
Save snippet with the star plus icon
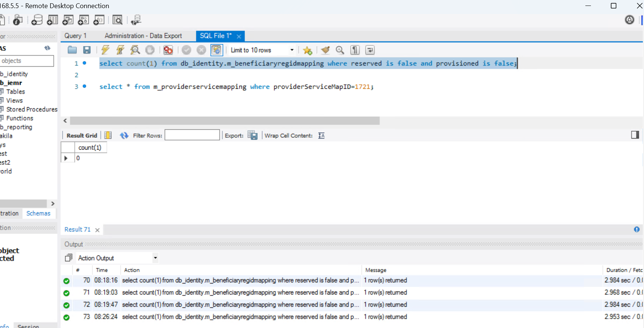tap(307, 50)
